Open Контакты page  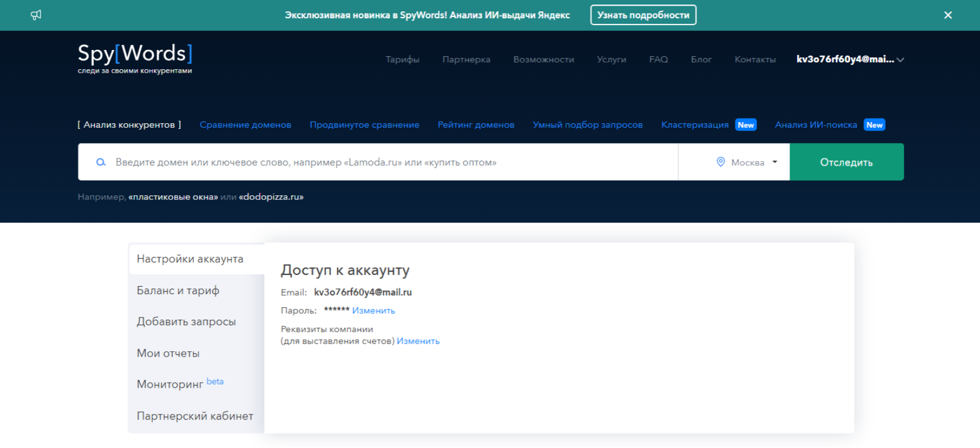[755, 59]
